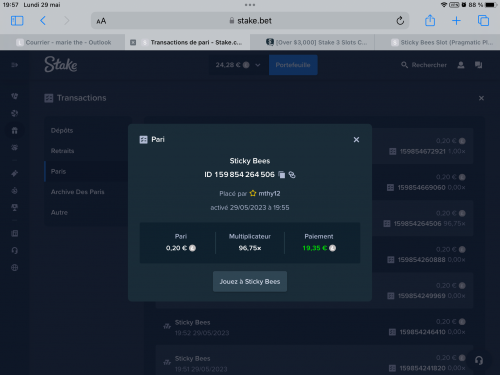
Task: Open the sidebar support headset icon
Action: click(x=14, y=250)
